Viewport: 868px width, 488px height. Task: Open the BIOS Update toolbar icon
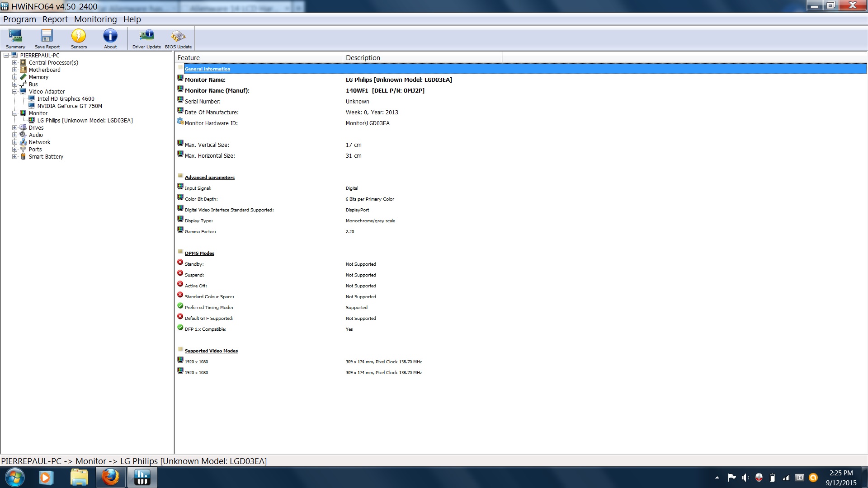pyautogui.click(x=178, y=38)
